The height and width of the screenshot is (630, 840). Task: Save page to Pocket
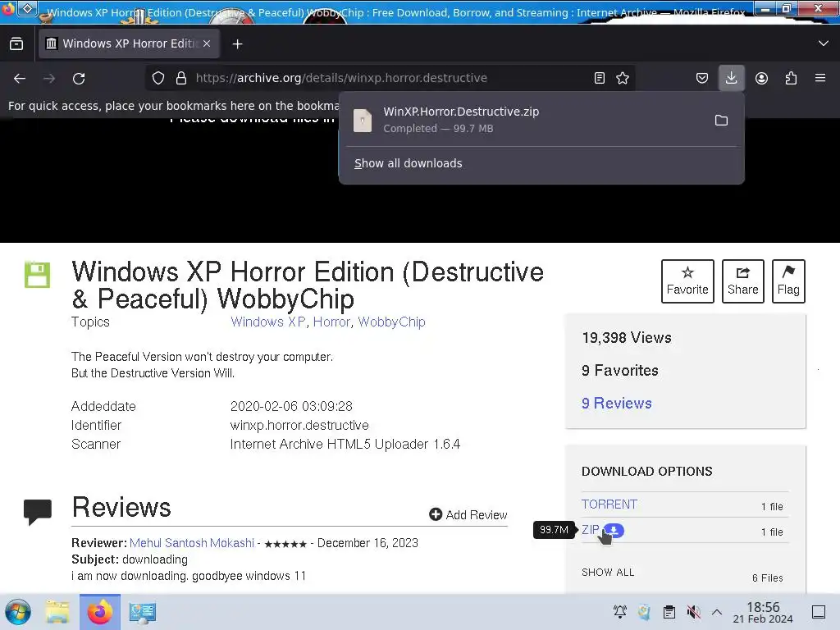[x=702, y=78]
